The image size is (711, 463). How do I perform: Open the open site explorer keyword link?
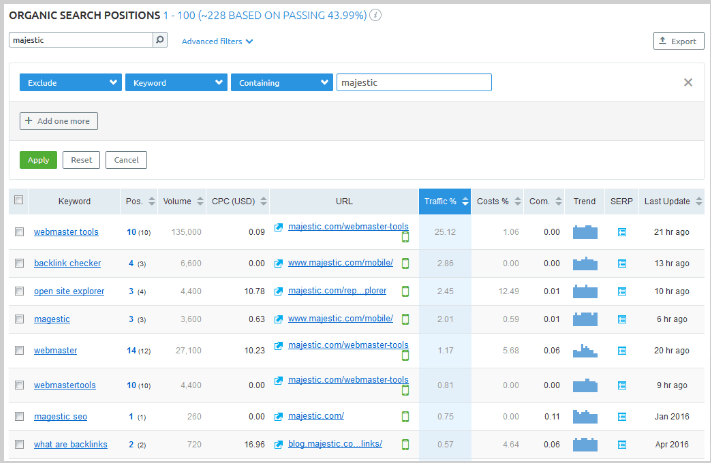pos(69,291)
